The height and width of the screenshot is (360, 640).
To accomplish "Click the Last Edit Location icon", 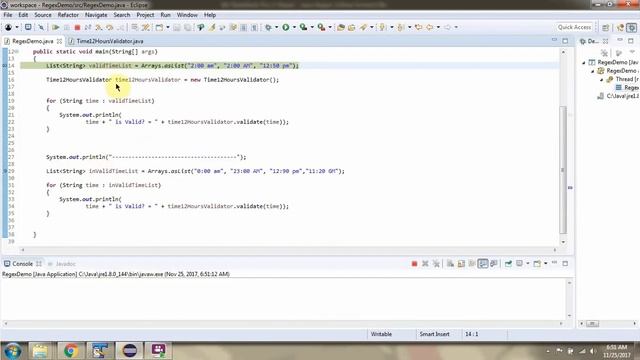I will pyautogui.click(x=418, y=27).
